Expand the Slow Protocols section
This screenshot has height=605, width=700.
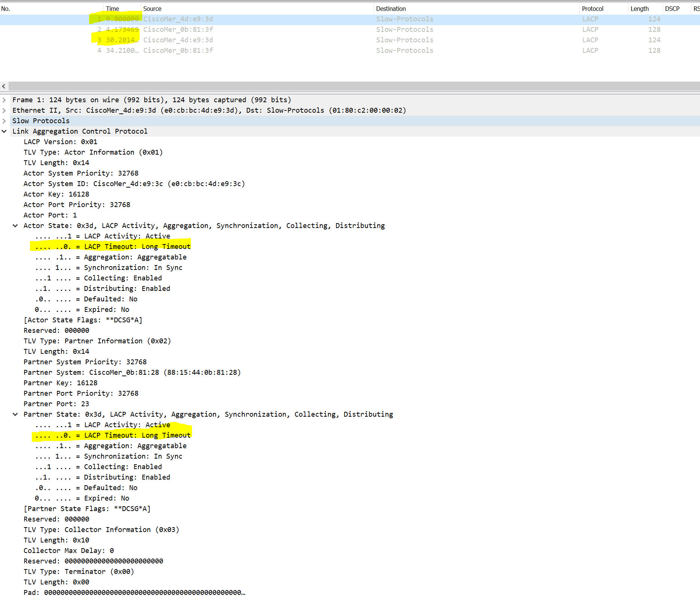(4, 121)
